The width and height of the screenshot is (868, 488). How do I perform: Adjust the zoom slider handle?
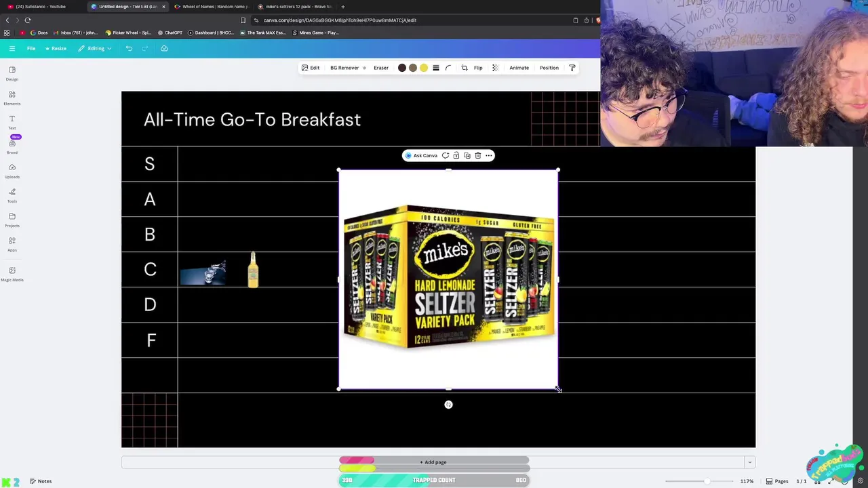click(x=707, y=481)
